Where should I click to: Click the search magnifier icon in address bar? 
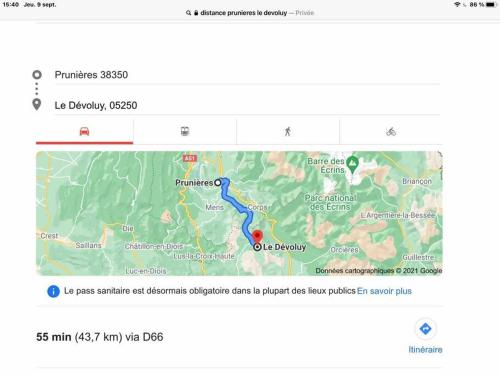coord(188,13)
